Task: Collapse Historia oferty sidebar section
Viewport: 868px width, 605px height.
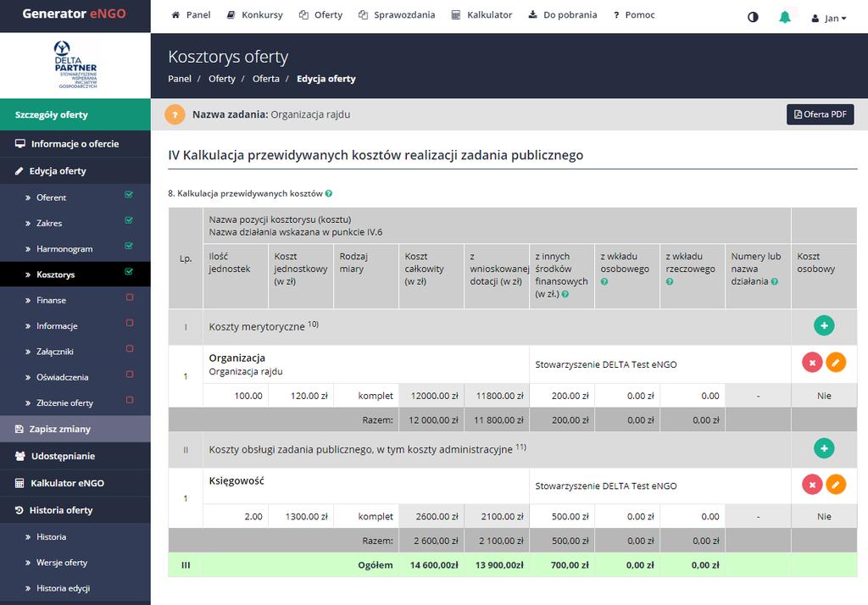Action: [75, 510]
